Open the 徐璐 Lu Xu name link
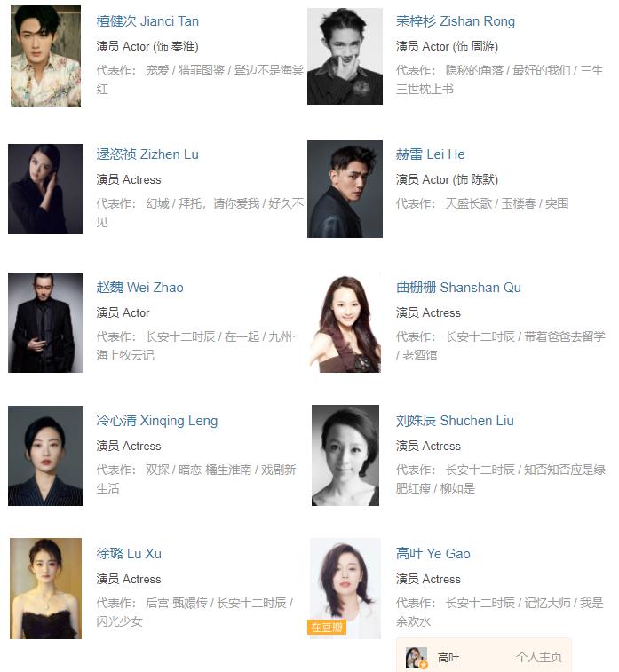The width and height of the screenshot is (619, 672). click(129, 554)
